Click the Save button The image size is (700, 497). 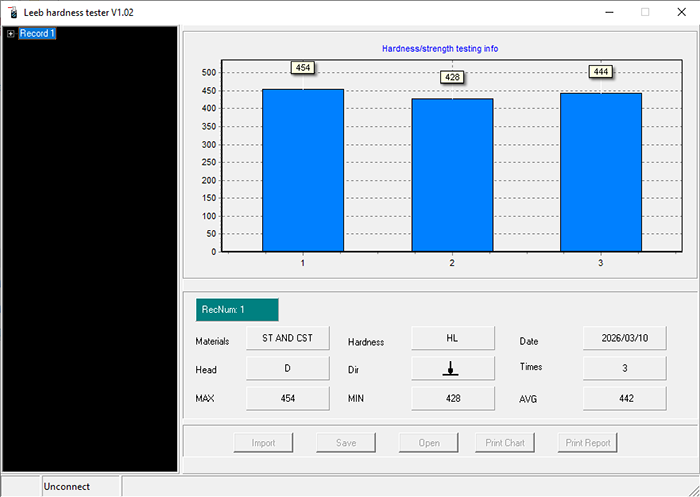point(346,442)
